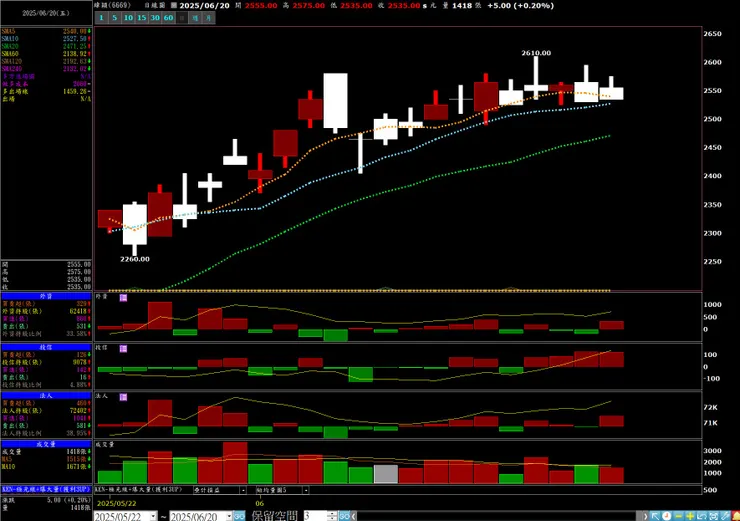Select the 15-minute timeframe button
Viewport: 740px width, 521px height.
pyautogui.click(x=142, y=18)
